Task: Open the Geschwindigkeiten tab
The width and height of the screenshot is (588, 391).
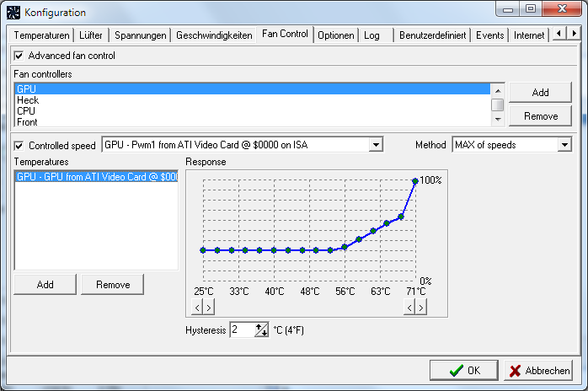Action: coord(214,35)
